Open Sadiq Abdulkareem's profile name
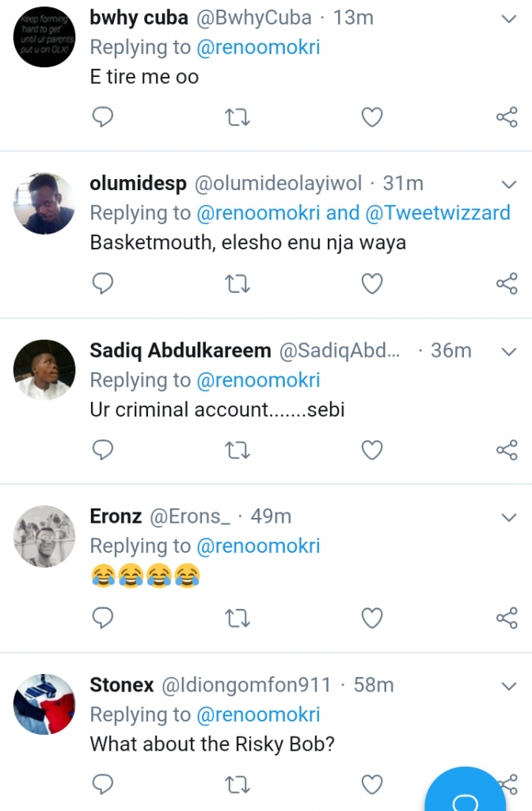Image resolution: width=532 pixels, height=811 pixels. point(180,350)
